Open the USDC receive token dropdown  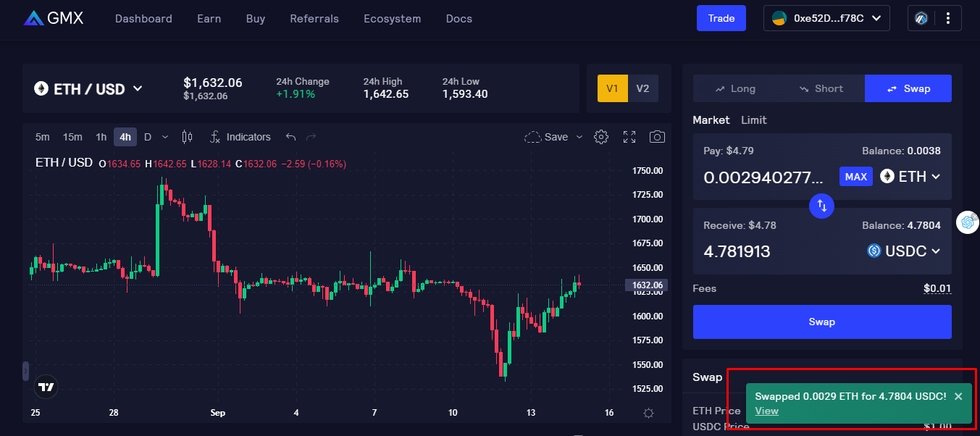(905, 251)
